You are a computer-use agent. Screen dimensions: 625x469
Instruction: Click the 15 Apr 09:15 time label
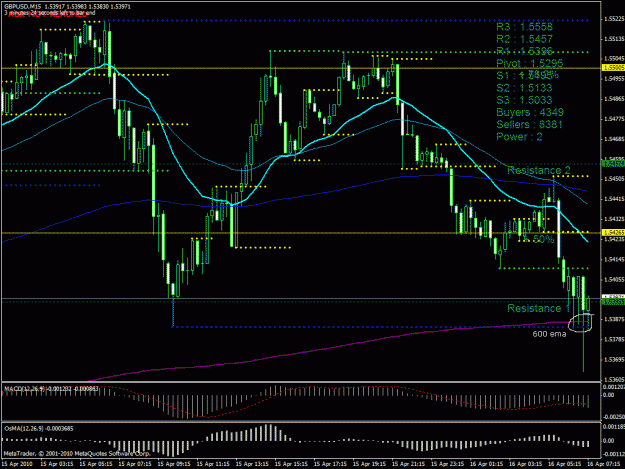174,464
